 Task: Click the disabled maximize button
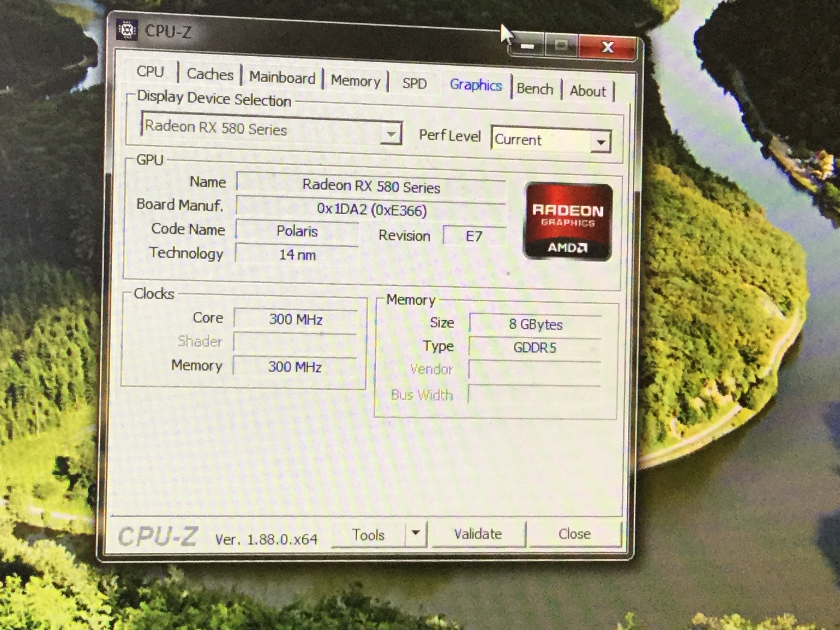(x=561, y=46)
